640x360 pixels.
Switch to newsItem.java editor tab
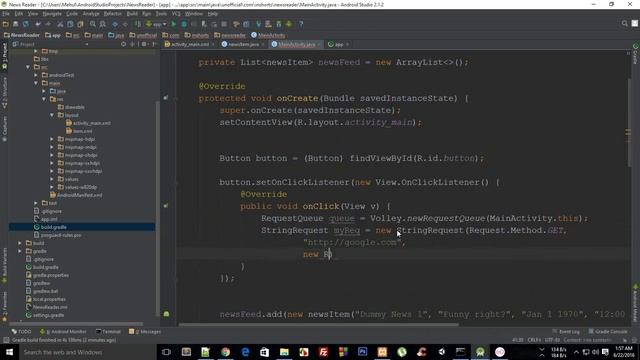pos(243,44)
